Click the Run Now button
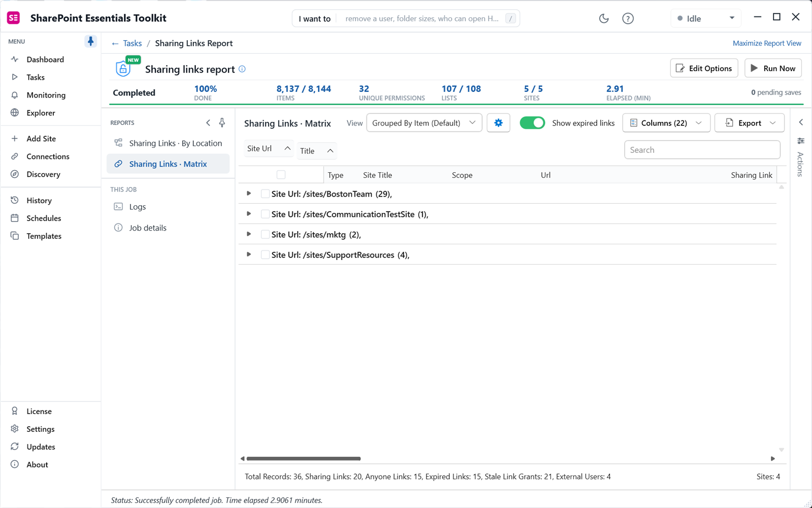 (773, 68)
